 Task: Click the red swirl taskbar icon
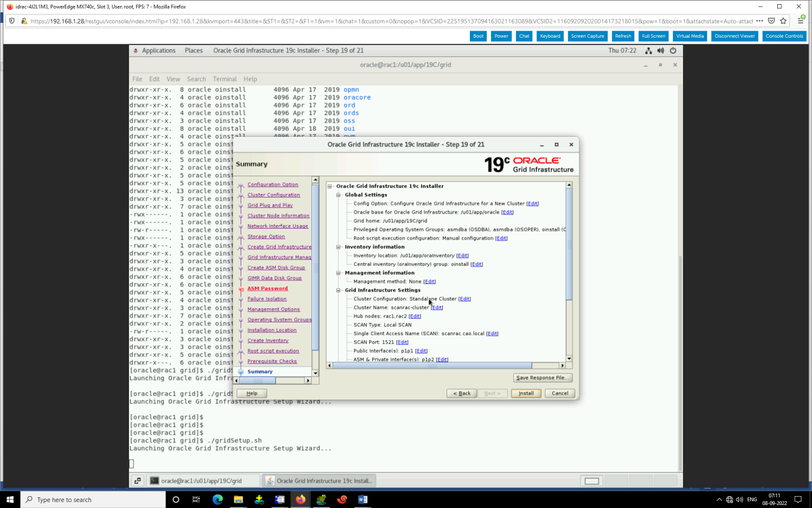[342, 499]
